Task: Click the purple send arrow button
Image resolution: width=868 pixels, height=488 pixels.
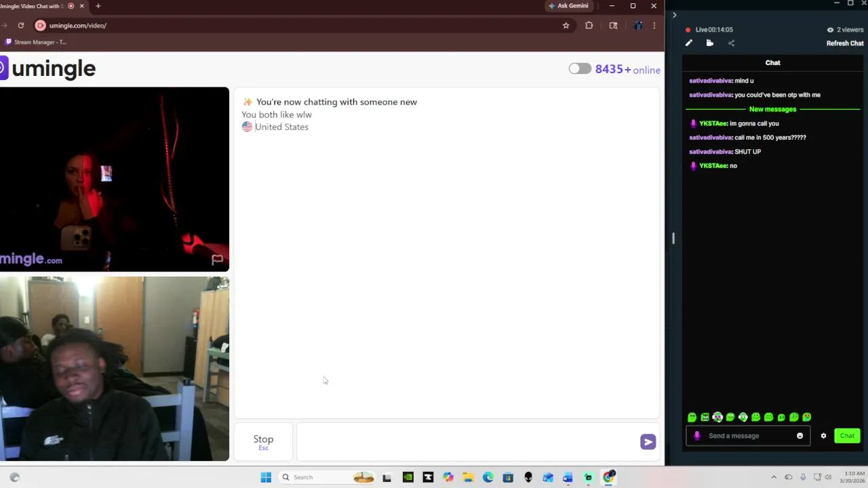Action: click(648, 442)
